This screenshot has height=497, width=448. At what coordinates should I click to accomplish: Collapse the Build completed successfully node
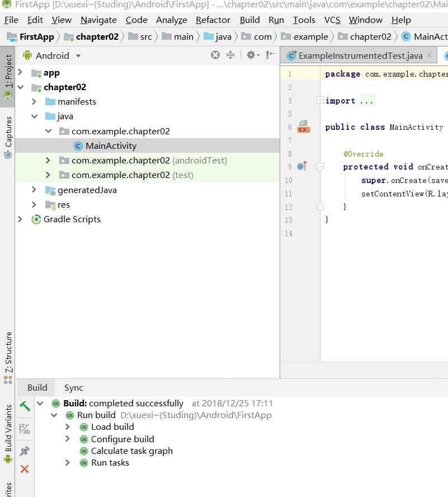[x=40, y=403]
